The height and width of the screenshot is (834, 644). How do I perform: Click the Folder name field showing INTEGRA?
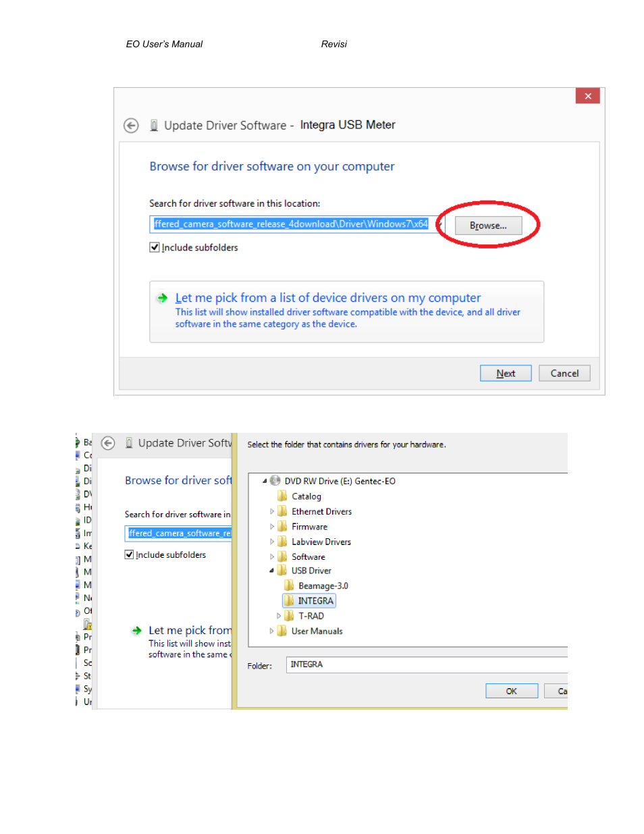[x=427, y=664]
